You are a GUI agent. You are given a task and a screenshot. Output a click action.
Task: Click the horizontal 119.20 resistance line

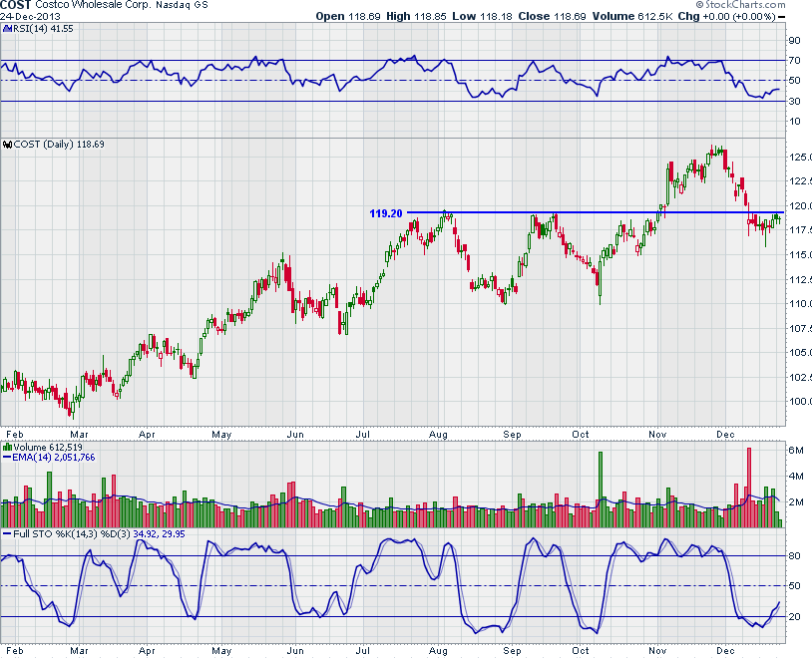point(596,212)
